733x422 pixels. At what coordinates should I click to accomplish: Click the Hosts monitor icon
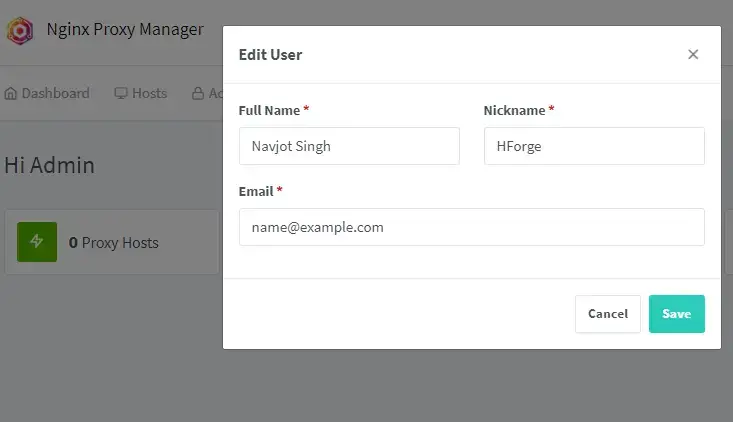pos(121,93)
